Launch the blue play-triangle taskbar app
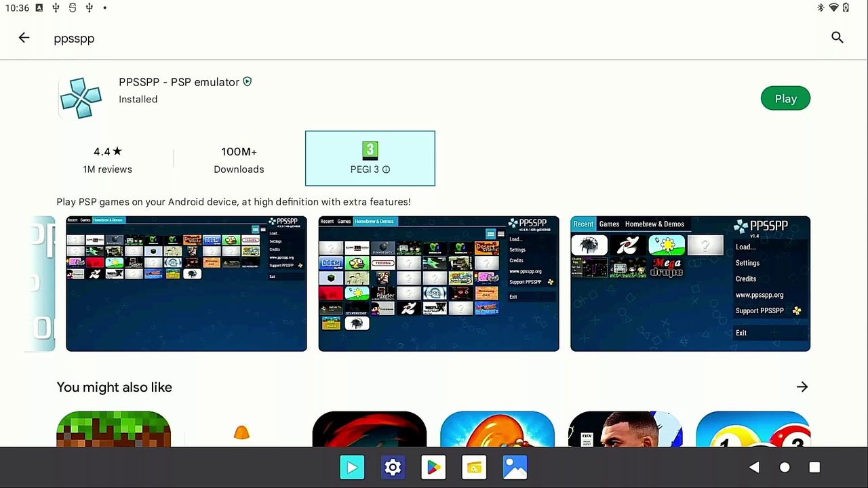This screenshot has width=868, height=488. pyautogui.click(x=352, y=467)
